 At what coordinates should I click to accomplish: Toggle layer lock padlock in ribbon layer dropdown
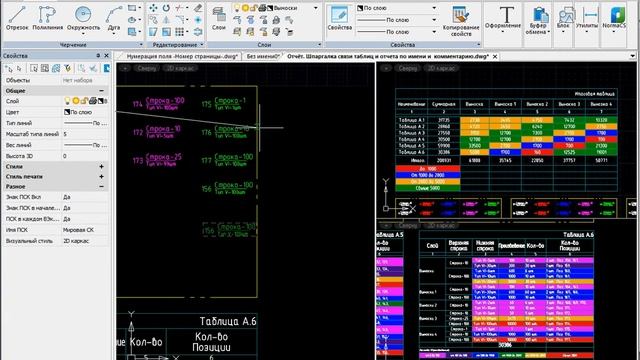[x=253, y=8]
